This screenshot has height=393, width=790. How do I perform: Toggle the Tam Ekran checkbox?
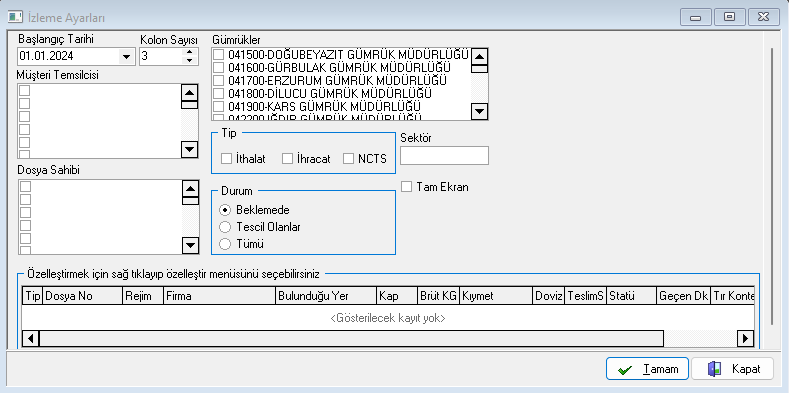pyautogui.click(x=407, y=187)
